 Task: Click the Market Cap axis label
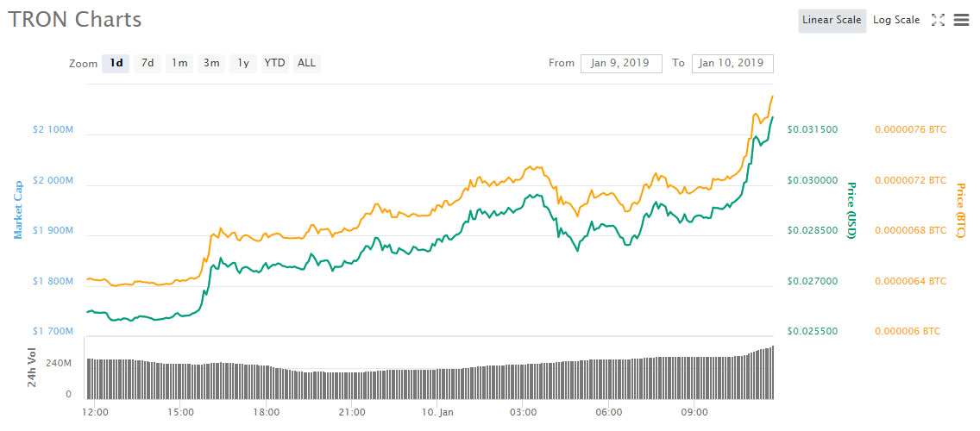pyautogui.click(x=17, y=209)
